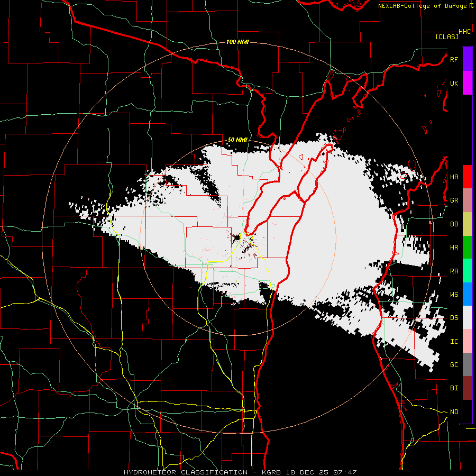Click the GR legend label
This screenshot has width=476, height=476.
click(x=454, y=200)
